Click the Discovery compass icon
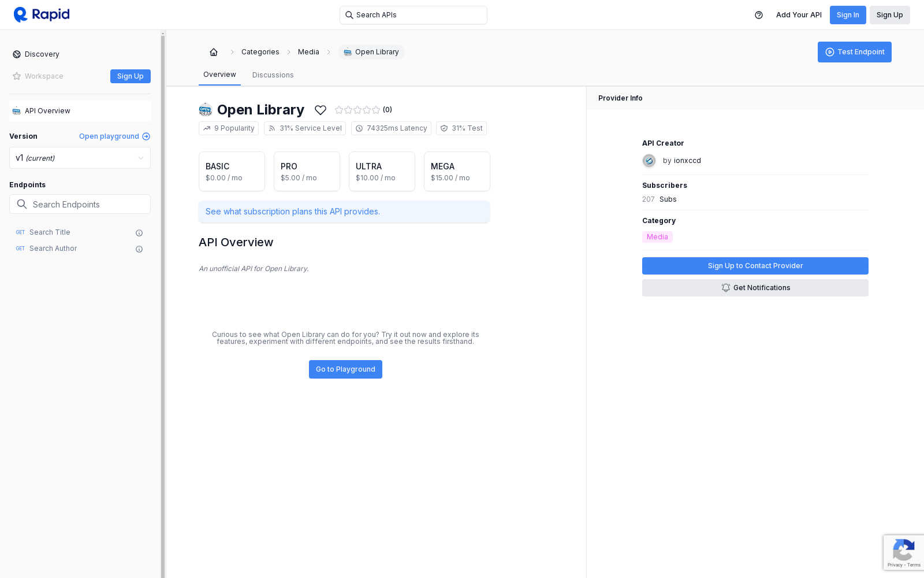924x578 pixels. [17, 54]
